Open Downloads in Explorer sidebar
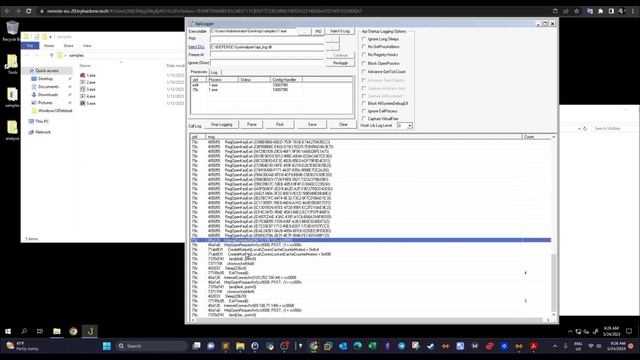The width and height of the screenshot is (640, 360). [48, 95]
